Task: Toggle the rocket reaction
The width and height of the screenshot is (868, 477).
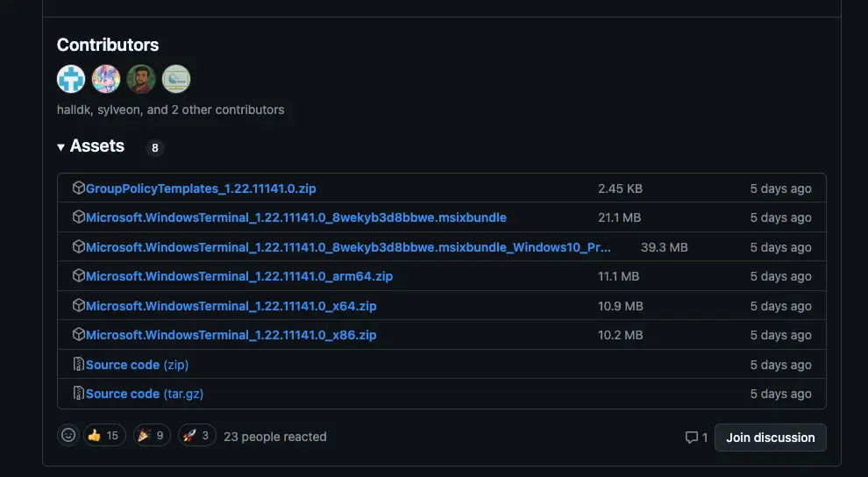Action: pos(198,436)
